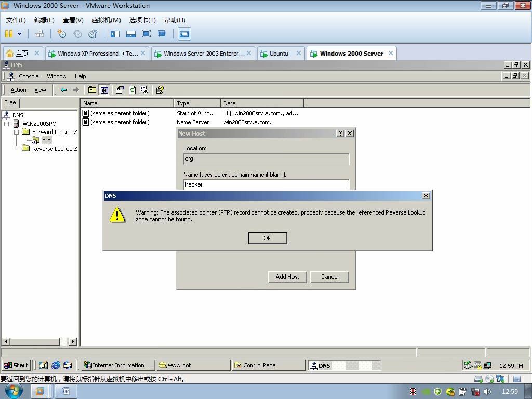This screenshot has width=532, height=399.
Task: Click the tree pane left scroll arrow
Action: [x=6, y=341]
